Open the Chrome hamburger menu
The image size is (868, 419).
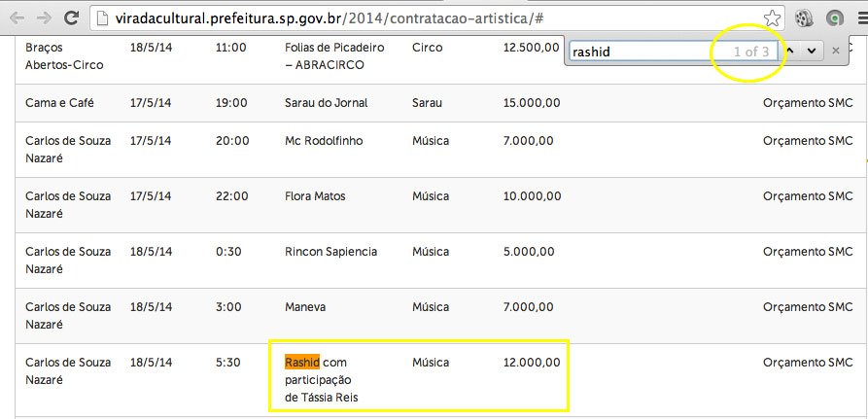(x=860, y=17)
